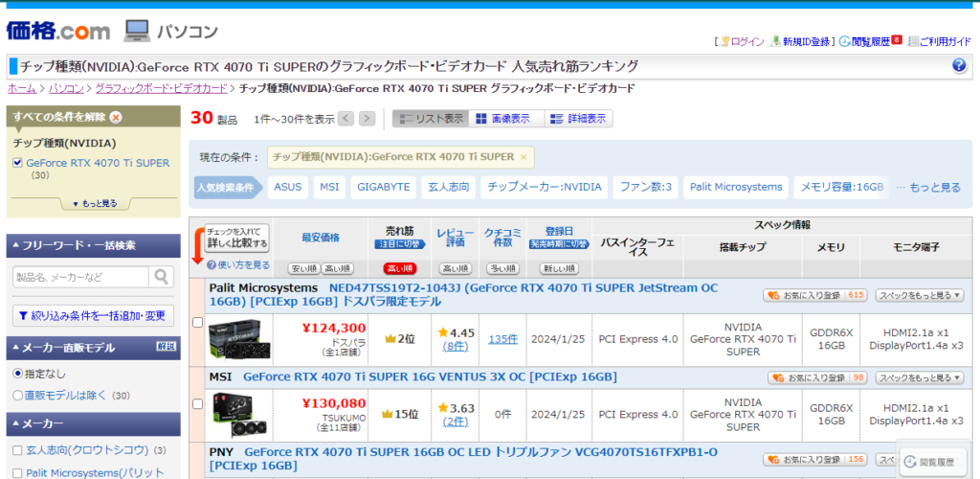The height and width of the screenshot is (479, 980).
Task: Open Palit NED47TSS19T2-1043J product title link
Action: (x=464, y=294)
